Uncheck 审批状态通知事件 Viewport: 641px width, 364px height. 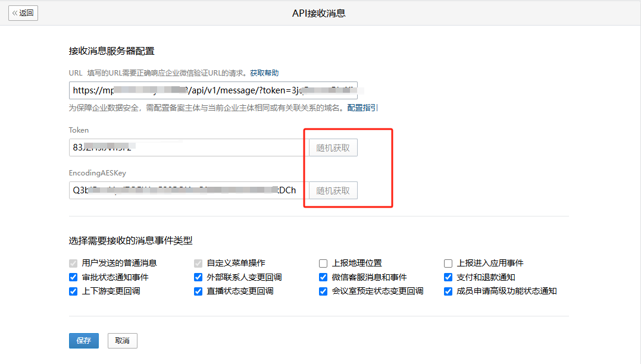(73, 277)
